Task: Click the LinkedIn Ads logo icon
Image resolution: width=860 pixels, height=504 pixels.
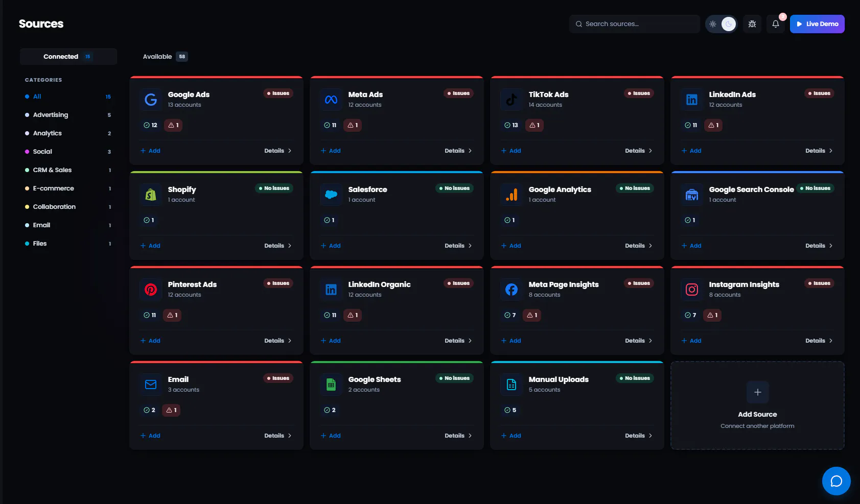Action: click(x=692, y=100)
